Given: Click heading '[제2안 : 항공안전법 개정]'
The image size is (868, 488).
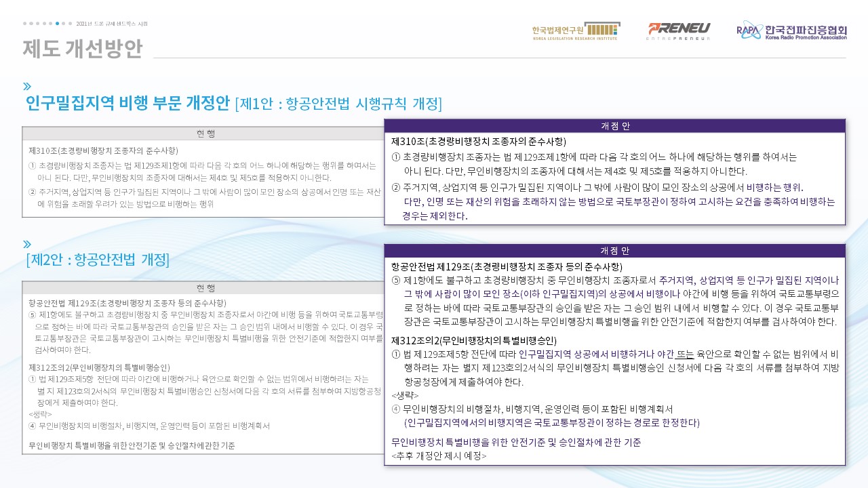Looking at the screenshot, I should pos(98,260).
